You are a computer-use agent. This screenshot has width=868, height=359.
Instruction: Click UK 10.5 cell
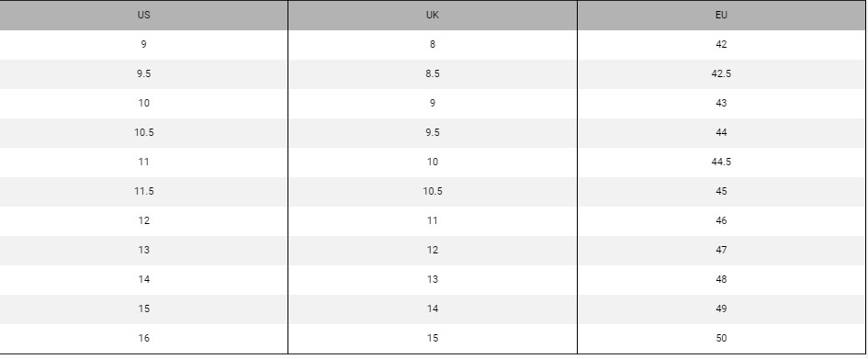click(x=433, y=191)
